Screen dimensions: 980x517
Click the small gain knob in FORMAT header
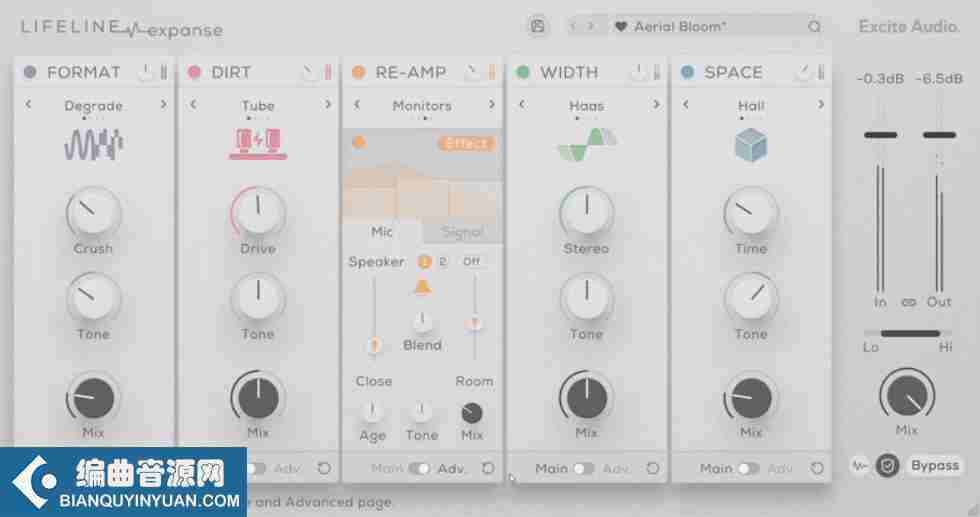145,73
